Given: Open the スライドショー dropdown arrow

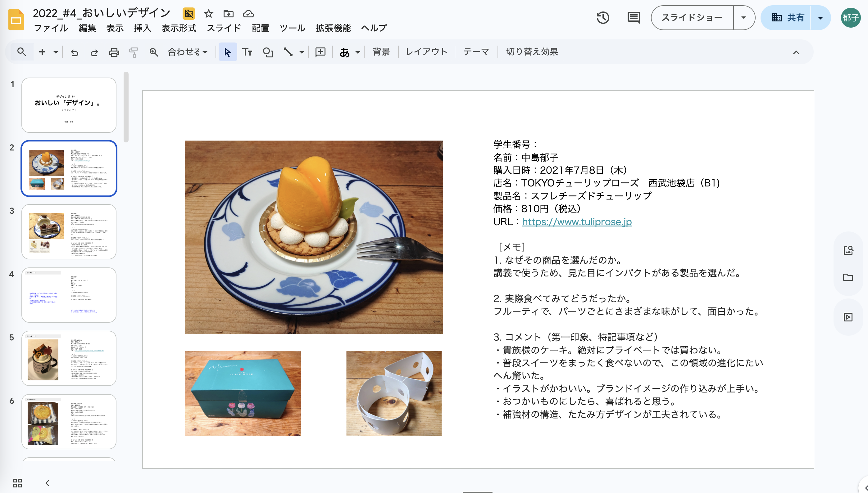Looking at the screenshot, I should click(x=743, y=18).
